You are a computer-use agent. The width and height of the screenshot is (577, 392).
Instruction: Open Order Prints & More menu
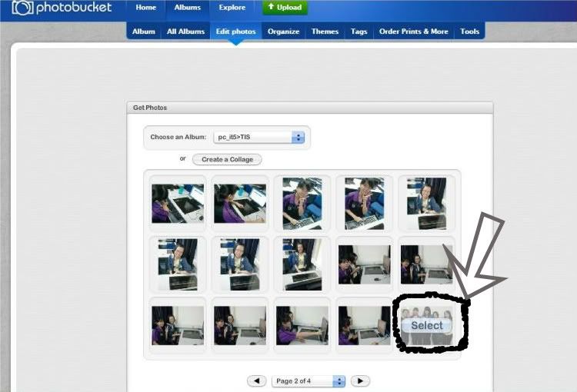(413, 32)
